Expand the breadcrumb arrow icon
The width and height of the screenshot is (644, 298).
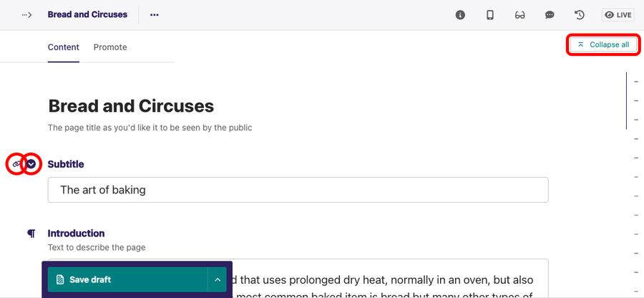(26, 15)
